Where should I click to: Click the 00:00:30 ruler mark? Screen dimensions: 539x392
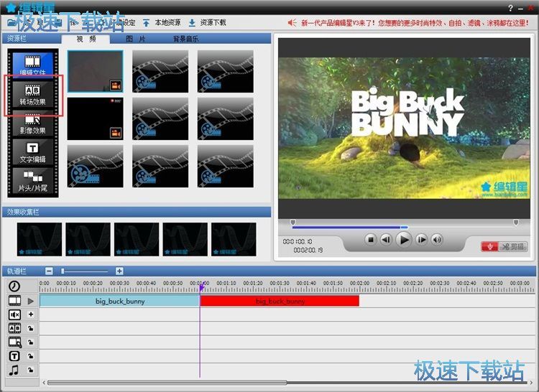click(119, 283)
